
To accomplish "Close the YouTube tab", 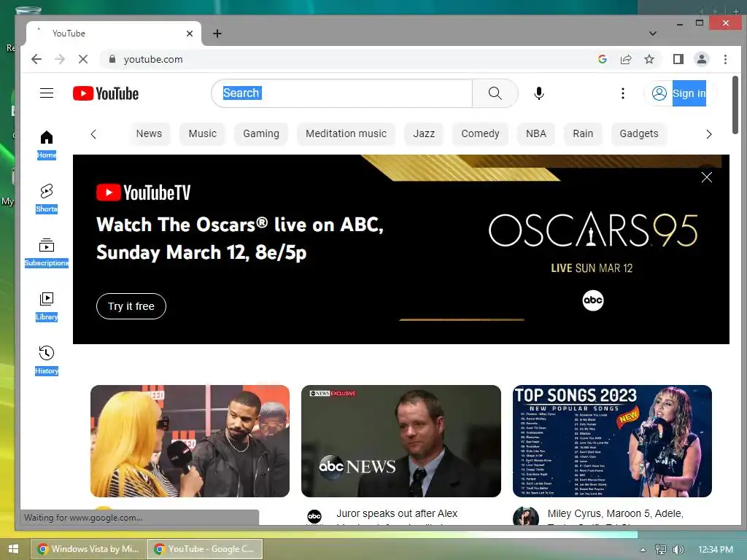I will coord(190,34).
